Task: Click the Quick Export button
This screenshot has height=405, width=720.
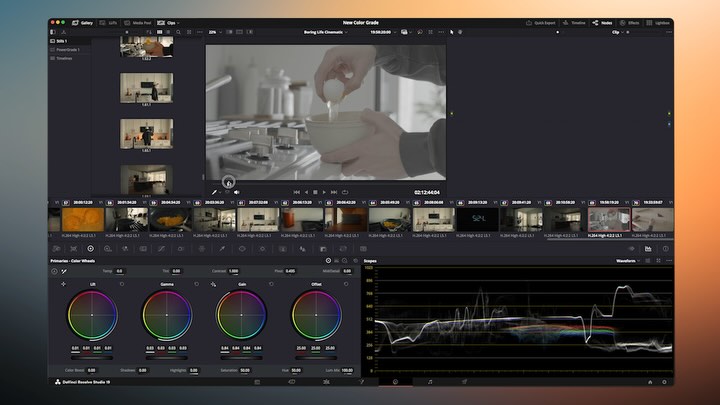Action: click(x=542, y=22)
